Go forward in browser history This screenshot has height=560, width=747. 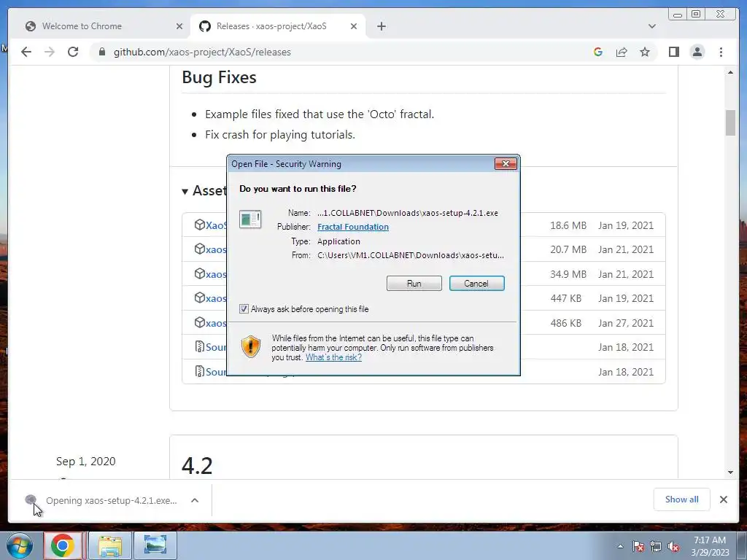(50, 52)
